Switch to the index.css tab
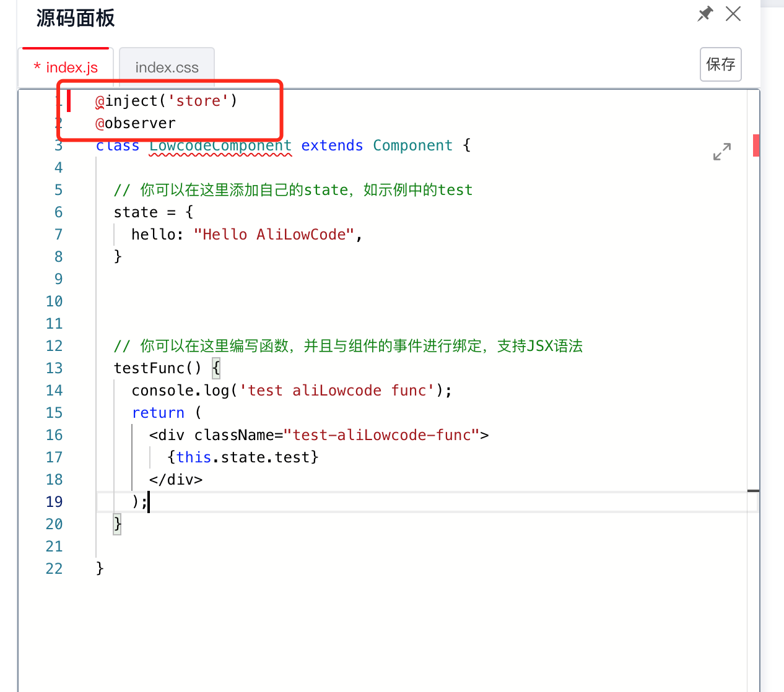The image size is (784, 692). coord(167,67)
